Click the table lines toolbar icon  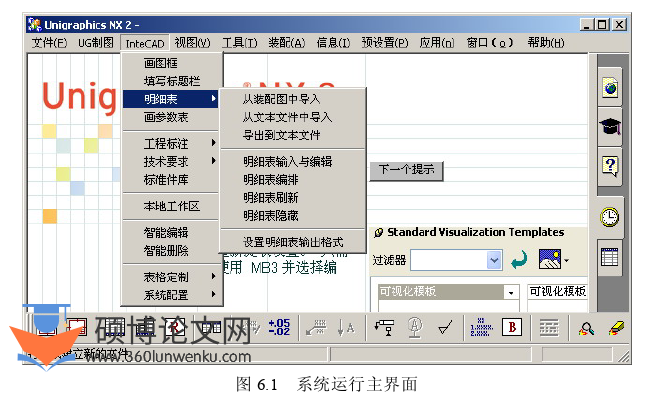549,328
